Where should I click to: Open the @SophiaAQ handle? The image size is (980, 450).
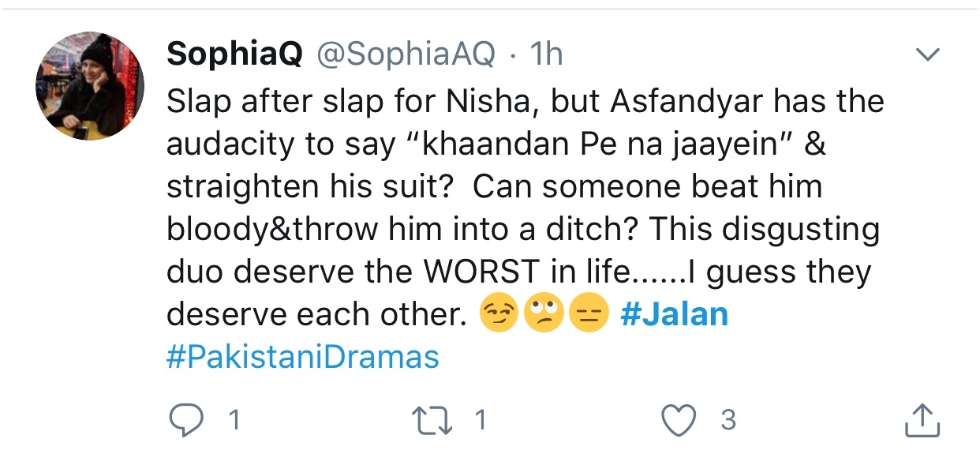pos(406,54)
